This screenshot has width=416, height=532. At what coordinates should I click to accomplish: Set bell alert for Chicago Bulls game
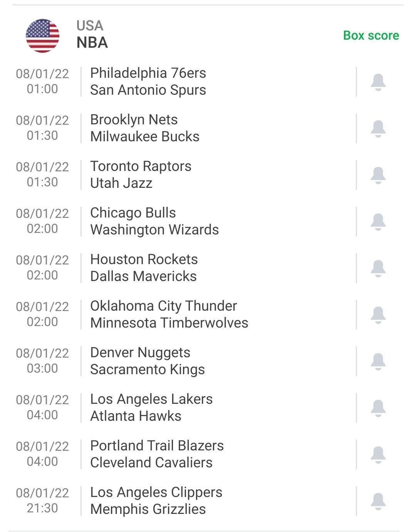coord(378,222)
